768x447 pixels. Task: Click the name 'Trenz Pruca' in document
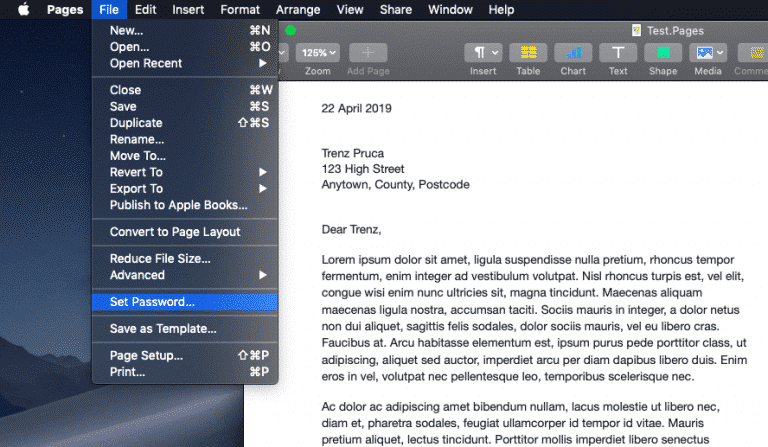353,153
